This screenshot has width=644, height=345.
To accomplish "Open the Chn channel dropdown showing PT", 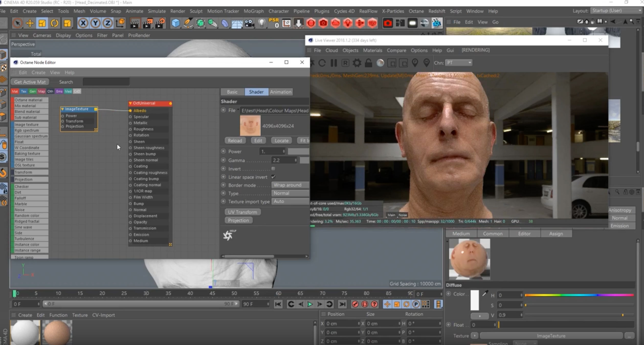I will pos(459,63).
